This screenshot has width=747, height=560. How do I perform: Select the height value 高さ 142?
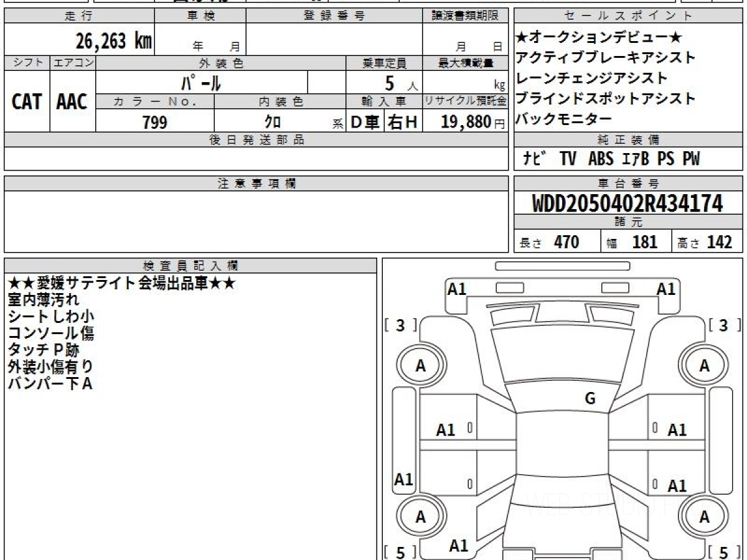click(x=705, y=242)
